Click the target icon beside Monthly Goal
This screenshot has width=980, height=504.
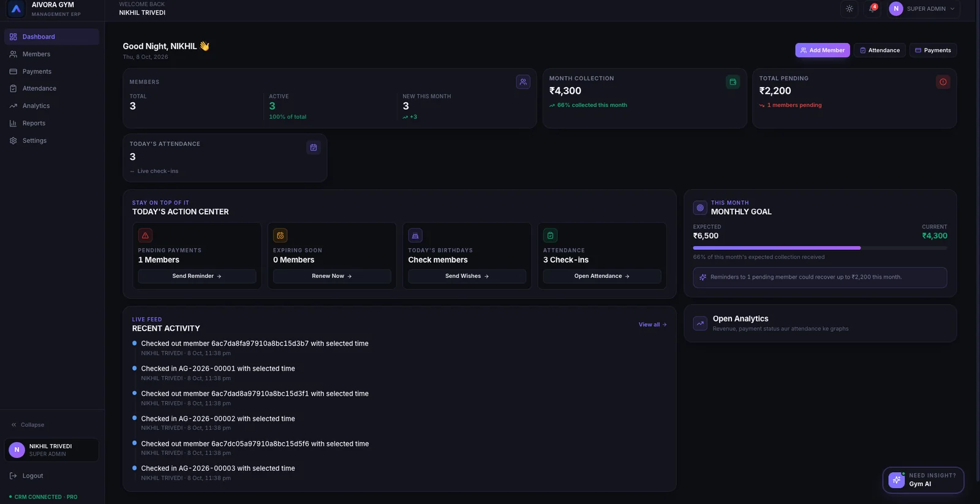pos(700,208)
